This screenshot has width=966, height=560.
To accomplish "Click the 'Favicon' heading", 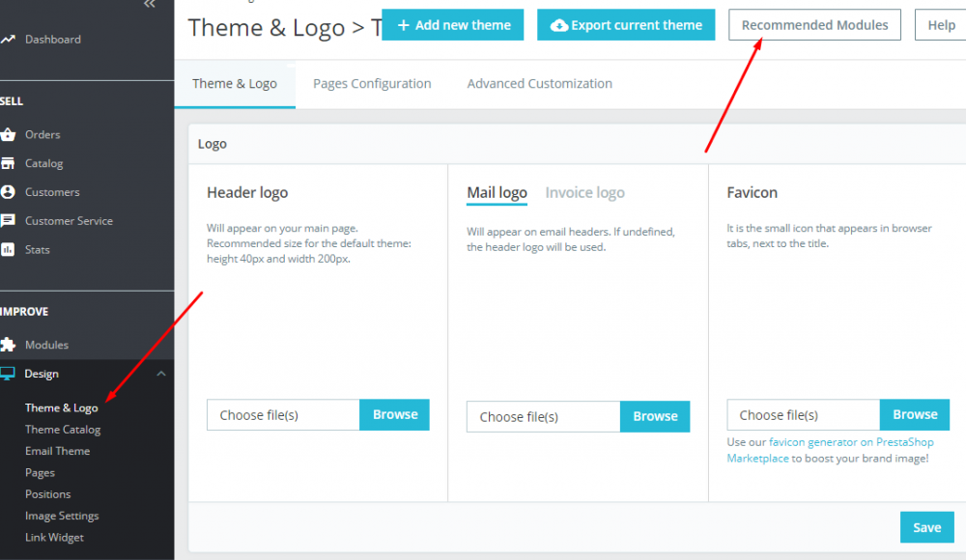I will pyautogui.click(x=753, y=193).
